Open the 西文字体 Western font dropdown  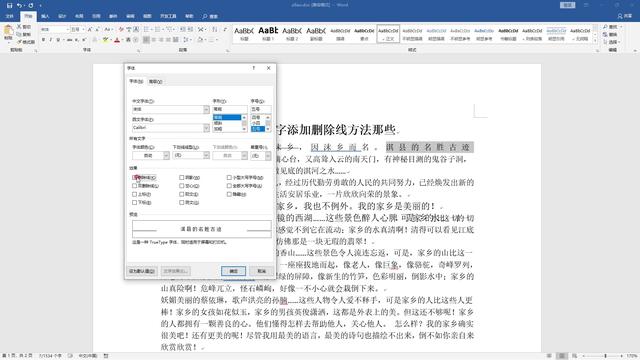coord(206,128)
